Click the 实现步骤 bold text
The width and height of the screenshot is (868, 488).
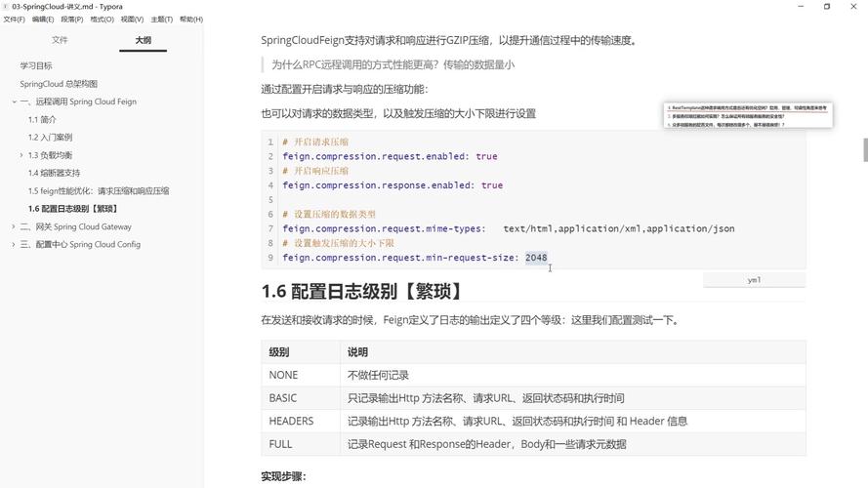click(283, 476)
